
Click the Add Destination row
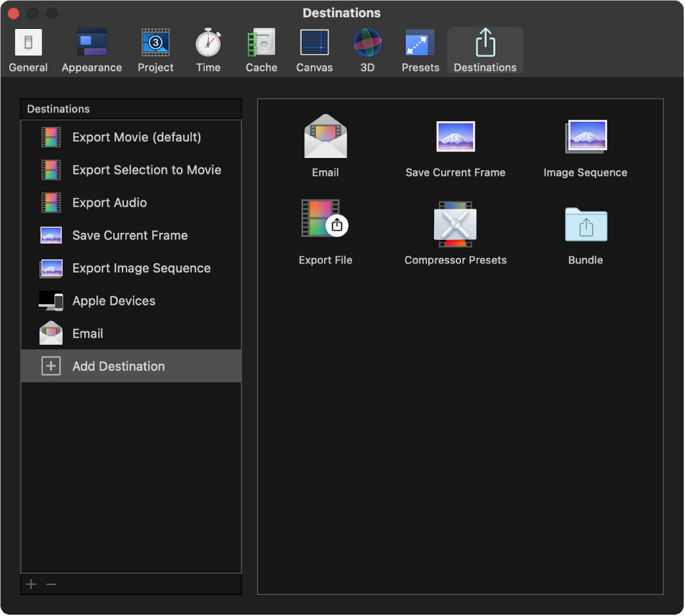point(132,366)
